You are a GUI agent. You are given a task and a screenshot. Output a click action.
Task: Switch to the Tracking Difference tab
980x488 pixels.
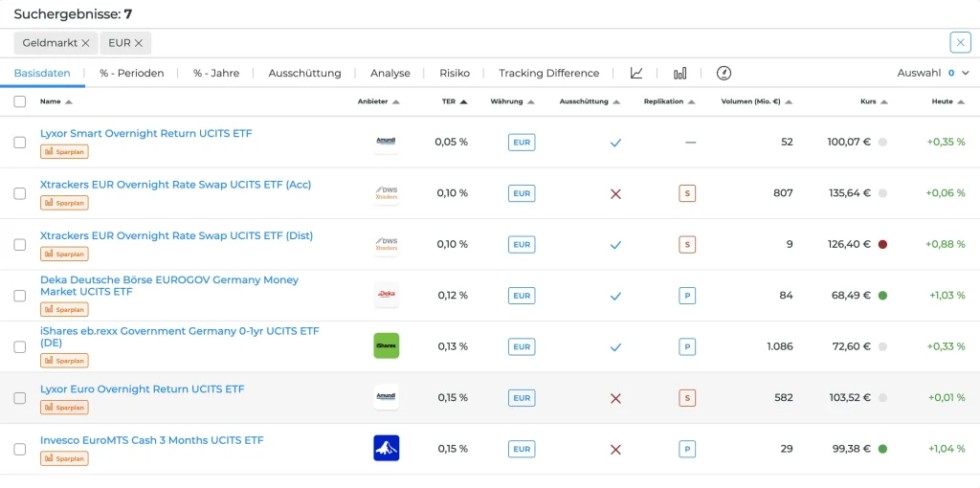[x=548, y=73]
